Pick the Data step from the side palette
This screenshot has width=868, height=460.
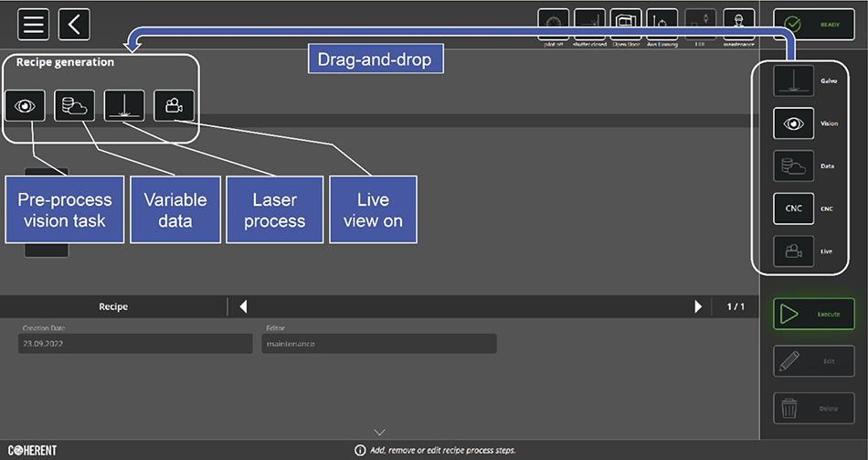(794, 166)
